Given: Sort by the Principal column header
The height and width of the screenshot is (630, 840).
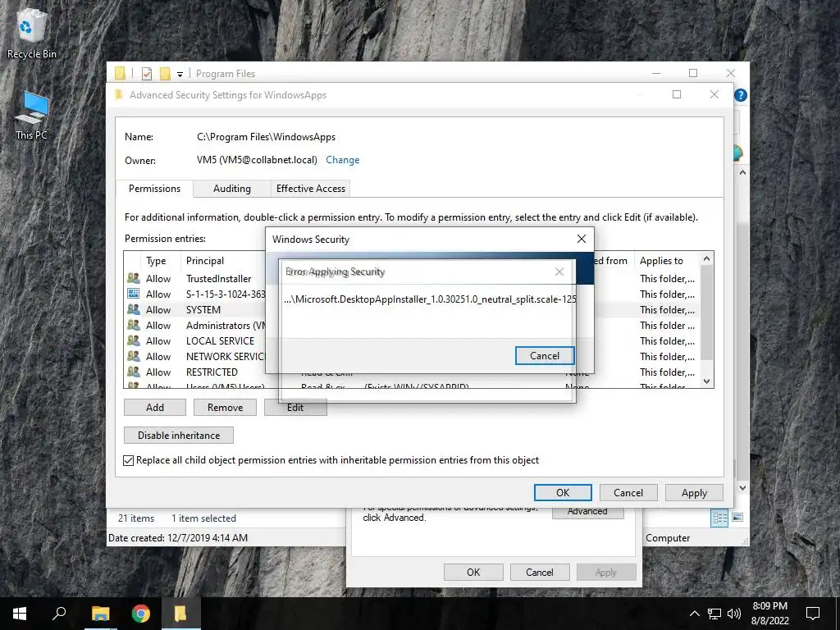Looking at the screenshot, I should tap(205, 260).
